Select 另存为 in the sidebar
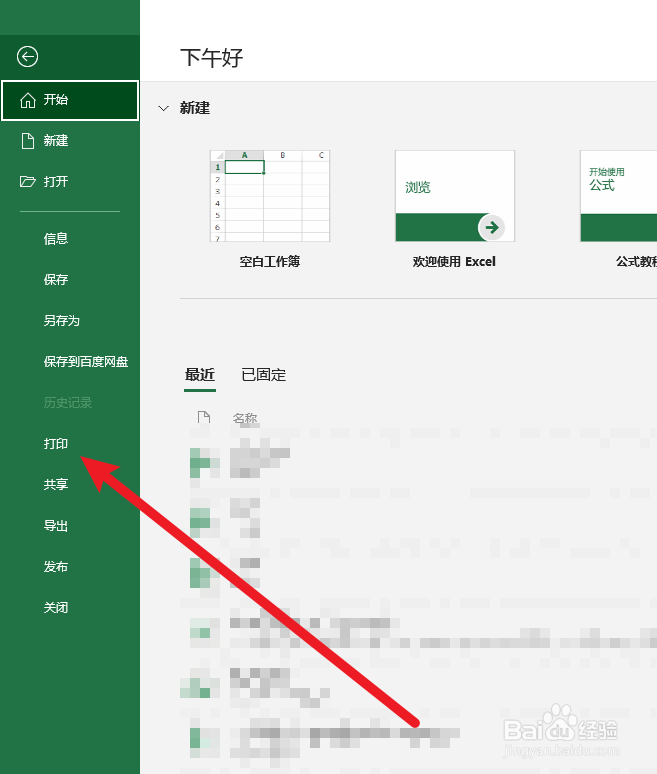 [x=61, y=321]
